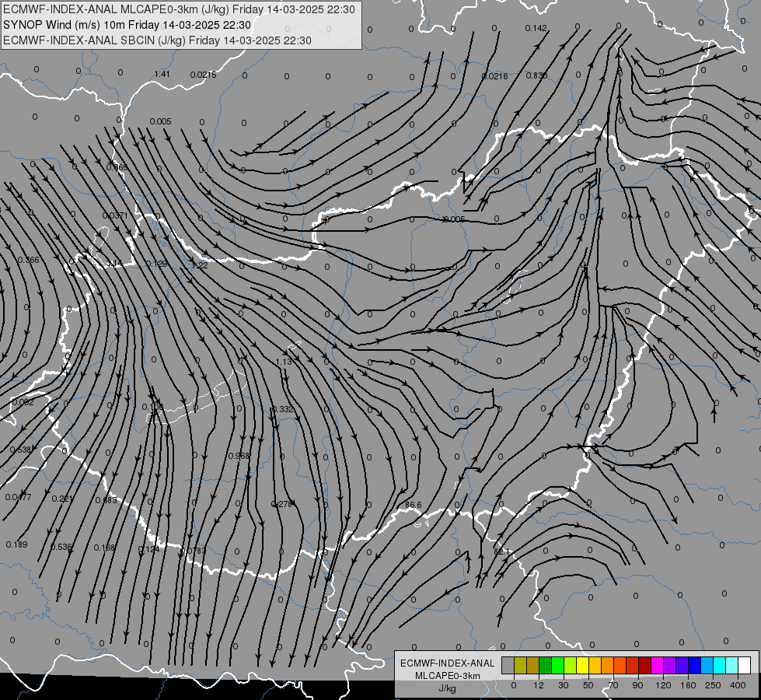Click the map value '82.1'

tap(502, 552)
